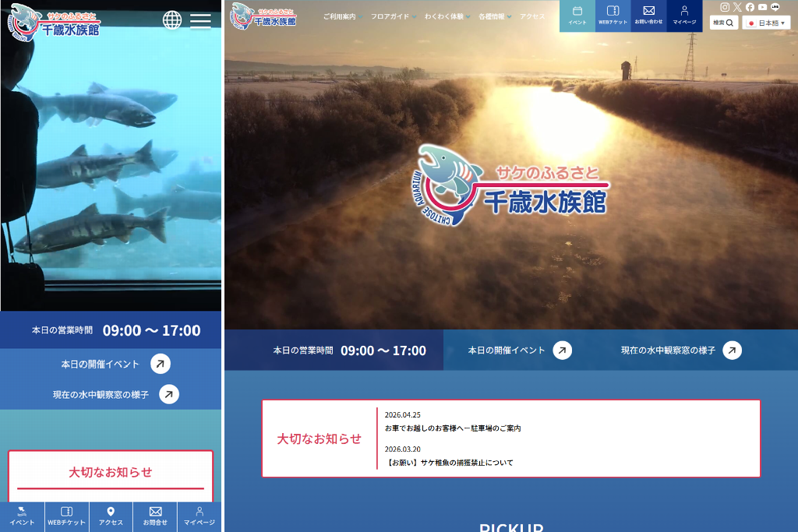Tap WEBチケット in mobile bottom bar
The width and height of the screenshot is (798, 532).
click(x=67, y=516)
